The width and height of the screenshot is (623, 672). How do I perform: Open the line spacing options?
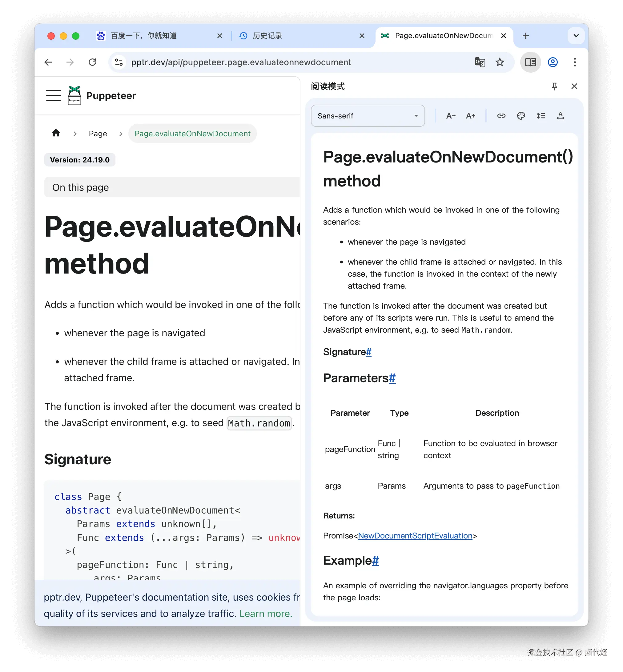tap(541, 116)
